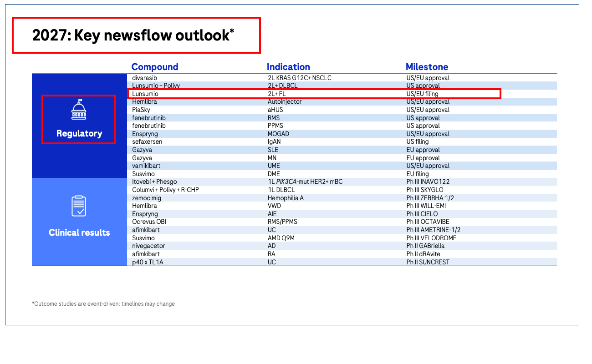Select 'Lunsumio + Polivy' compound cell

(156, 86)
